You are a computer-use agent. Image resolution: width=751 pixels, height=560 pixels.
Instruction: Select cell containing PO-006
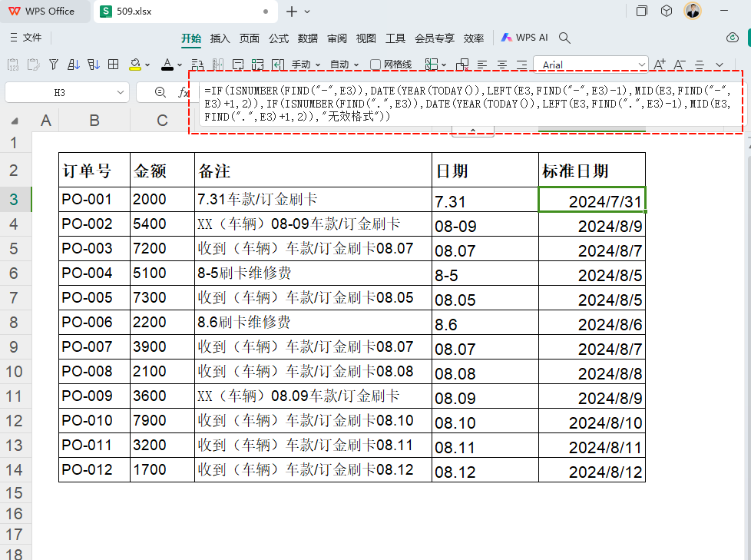tap(94, 323)
